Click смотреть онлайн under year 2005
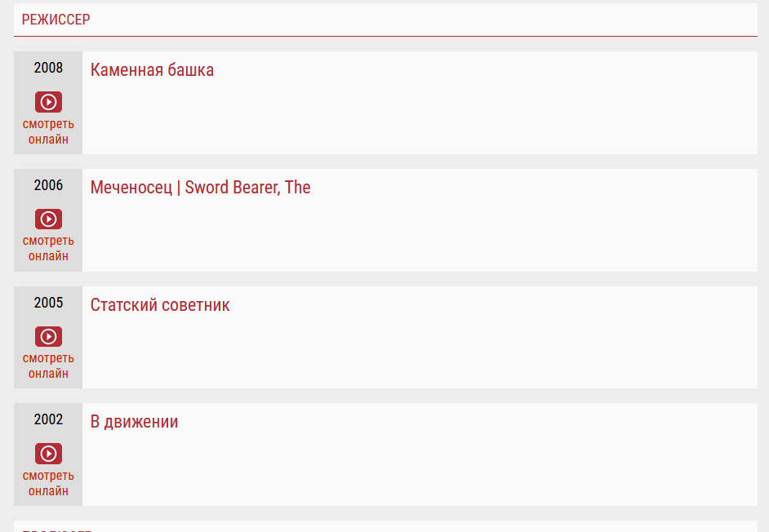Viewport: 769px width, 532px height. point(48,366)
